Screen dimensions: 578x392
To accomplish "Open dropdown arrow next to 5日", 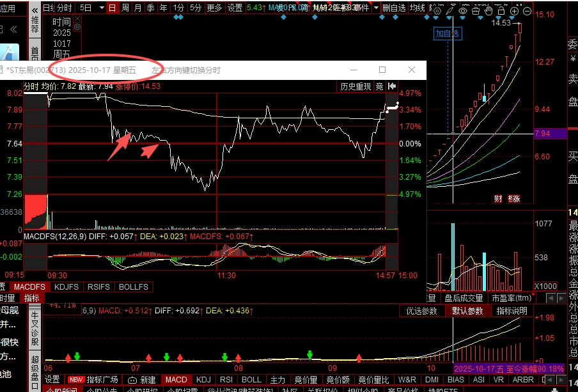I will click(102, 8).
